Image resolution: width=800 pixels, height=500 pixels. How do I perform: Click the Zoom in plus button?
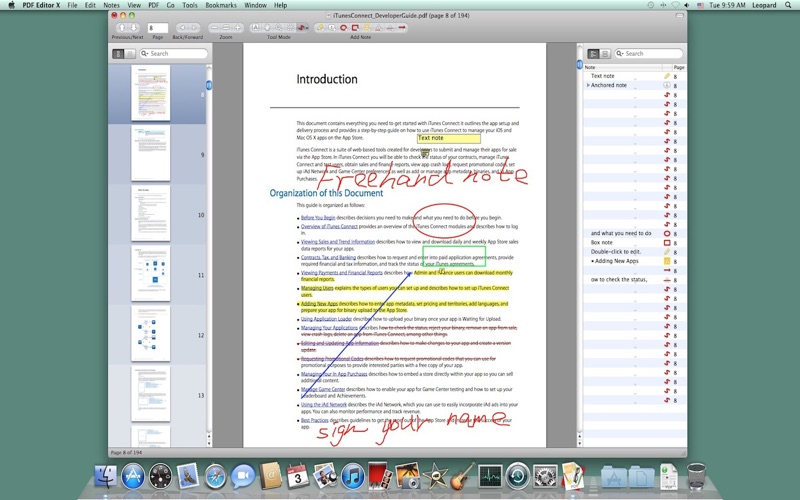click(x=240, y=28)
